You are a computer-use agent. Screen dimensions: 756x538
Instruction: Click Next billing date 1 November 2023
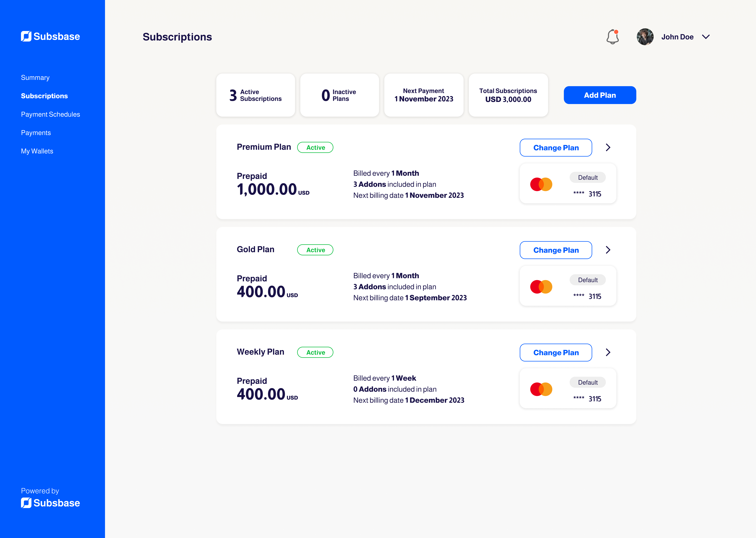[x=408, y=195]
